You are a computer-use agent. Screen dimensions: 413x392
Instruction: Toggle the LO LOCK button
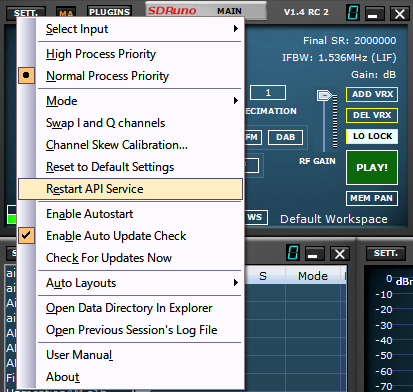click(372, 136)
